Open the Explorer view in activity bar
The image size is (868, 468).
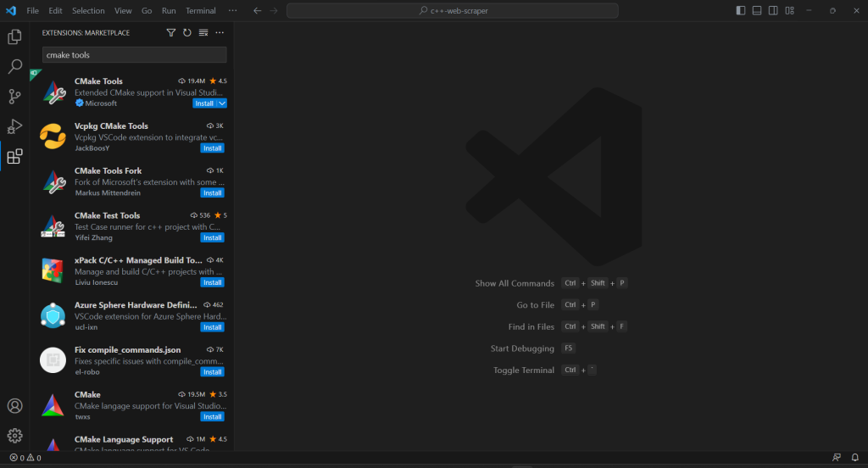[x=14, y=37]
